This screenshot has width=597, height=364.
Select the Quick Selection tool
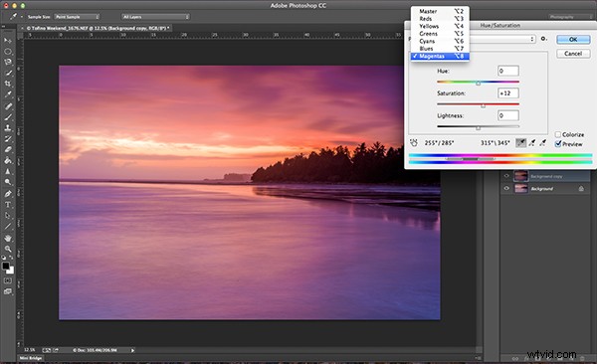[8, 73]
